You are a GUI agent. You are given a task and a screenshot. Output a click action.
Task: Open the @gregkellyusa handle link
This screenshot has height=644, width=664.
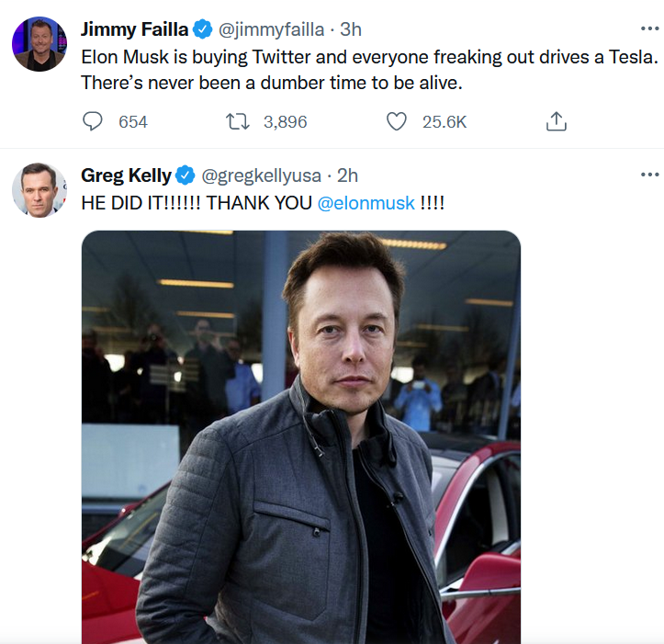[261, 175]
